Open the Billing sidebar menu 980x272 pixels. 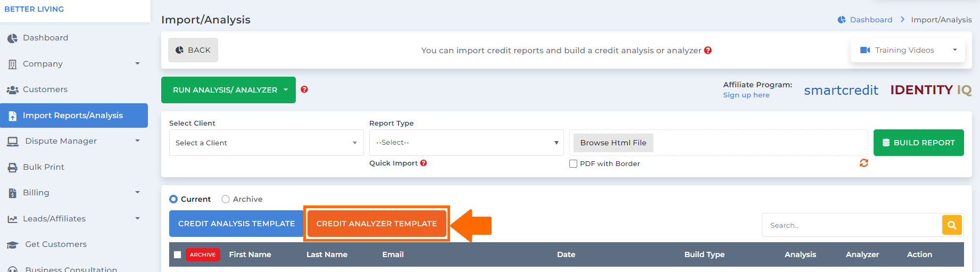tap(74, 193)
